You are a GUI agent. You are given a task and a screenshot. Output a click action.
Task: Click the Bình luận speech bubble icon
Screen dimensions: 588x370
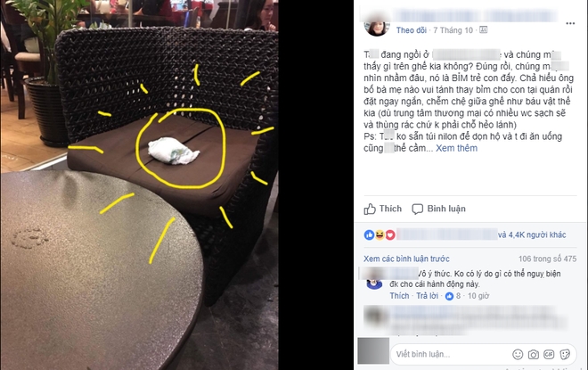417,209
